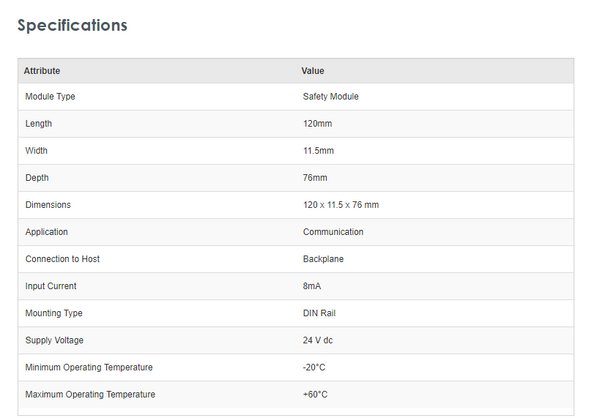Click the 76mm depth value

tap(315, 178)
